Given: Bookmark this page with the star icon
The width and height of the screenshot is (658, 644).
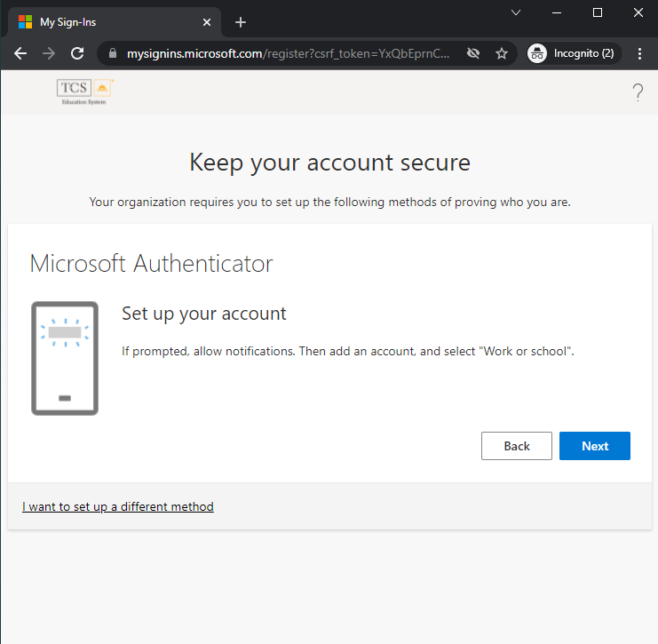Looking at the screenshot, I should point(502,53).
